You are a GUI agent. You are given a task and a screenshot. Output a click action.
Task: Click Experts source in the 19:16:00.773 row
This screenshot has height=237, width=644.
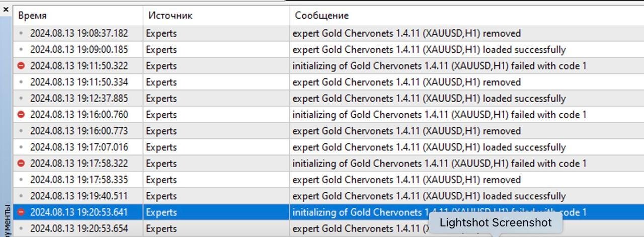[x=162, y=131]
